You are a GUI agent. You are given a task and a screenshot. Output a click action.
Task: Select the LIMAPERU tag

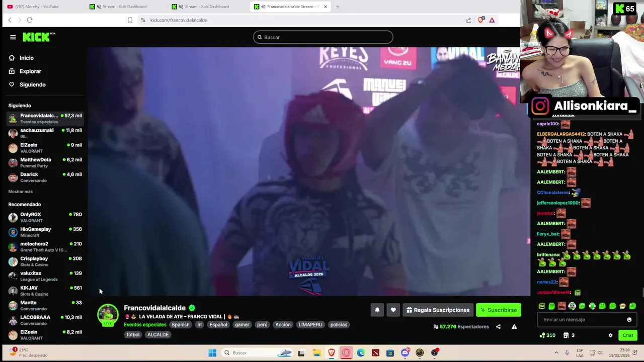310,325
